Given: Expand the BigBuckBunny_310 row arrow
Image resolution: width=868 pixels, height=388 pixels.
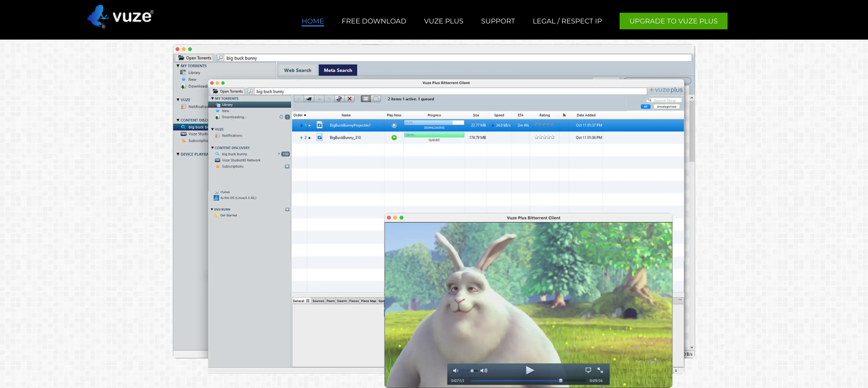Looking at the screenshot, I should coord(309,138).
